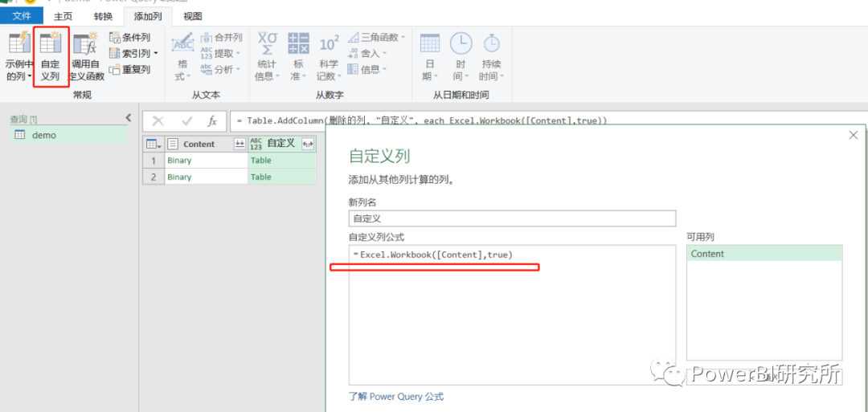
Task: Cancel the formula with the X icon
Action: 158,121
